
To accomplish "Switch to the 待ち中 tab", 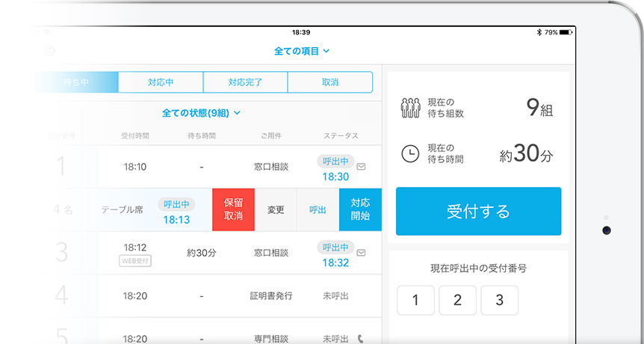I will (76, 82).
